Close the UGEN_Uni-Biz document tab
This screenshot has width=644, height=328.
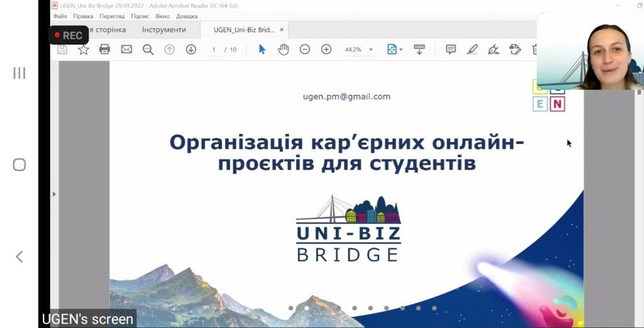coord(282,30)
